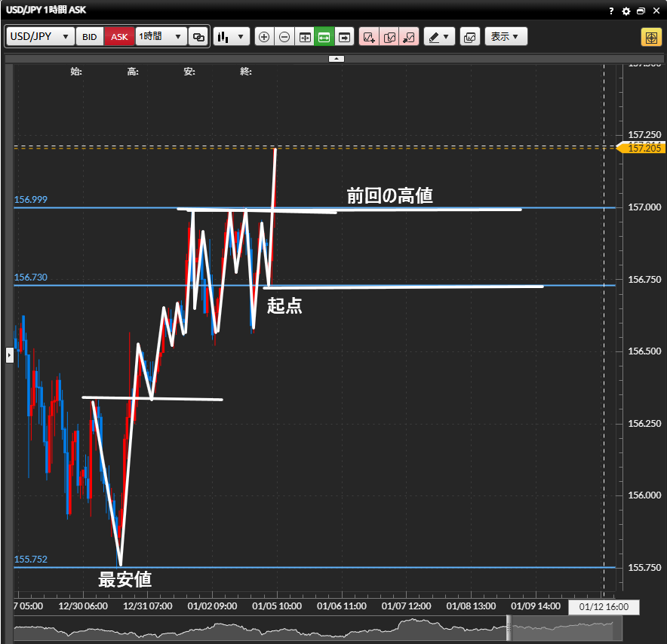Click the reset chart scale icon

[x=305, y=37]
